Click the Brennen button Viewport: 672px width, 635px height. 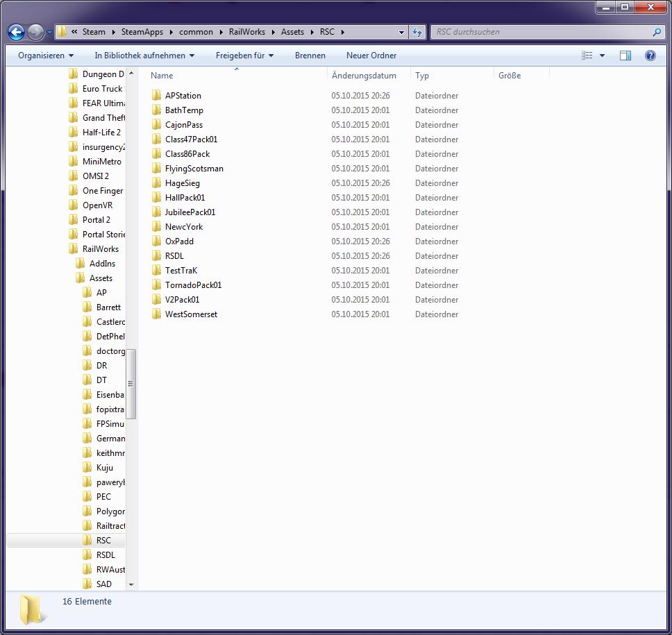point(310,56)
